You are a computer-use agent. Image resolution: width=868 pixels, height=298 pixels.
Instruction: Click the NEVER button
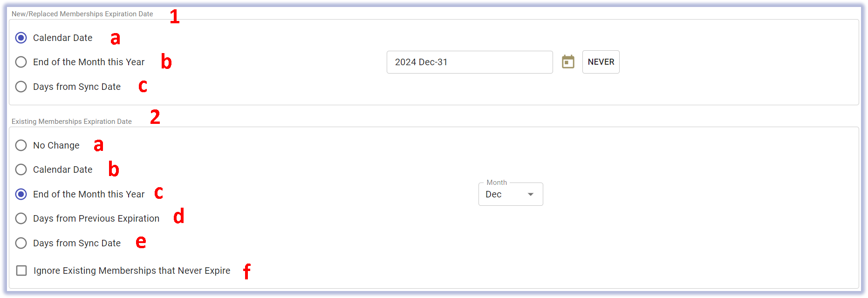(x=601, y=62)
